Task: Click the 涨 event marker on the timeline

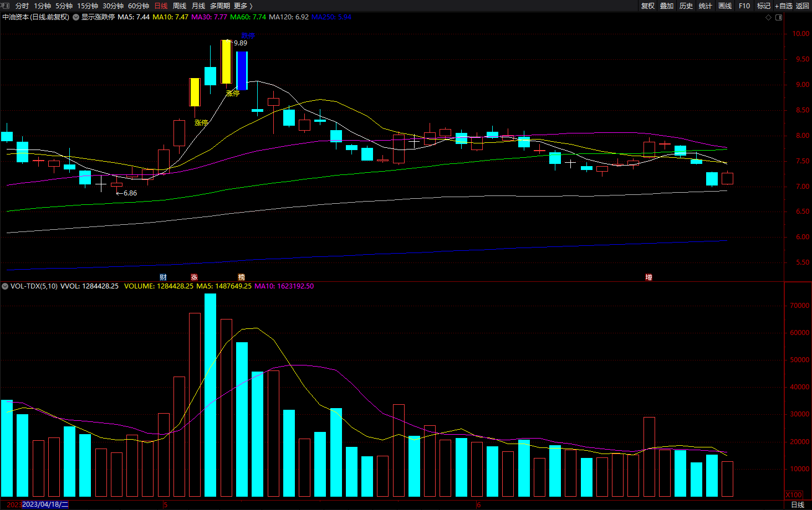Action: (x=194, y=277)
